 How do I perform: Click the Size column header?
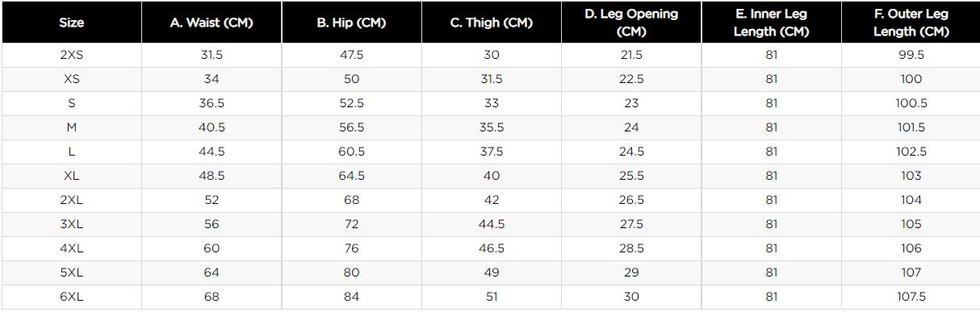(x=71, y=23)
